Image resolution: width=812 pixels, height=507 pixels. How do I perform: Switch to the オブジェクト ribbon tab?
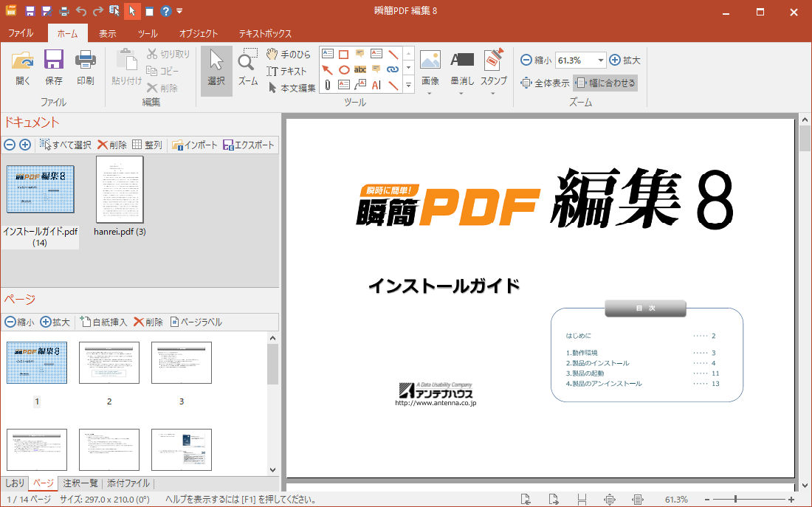tap(199, 34)
